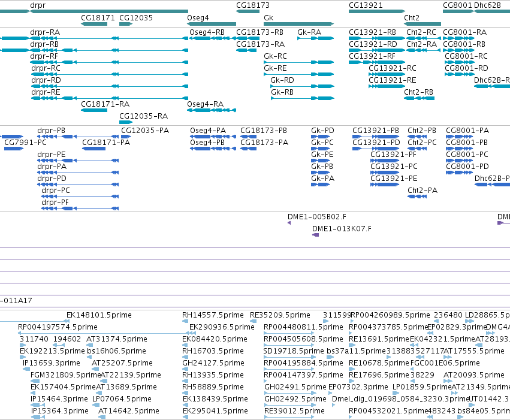Select the CG13921-PF protein label

(x=393, y=155)
